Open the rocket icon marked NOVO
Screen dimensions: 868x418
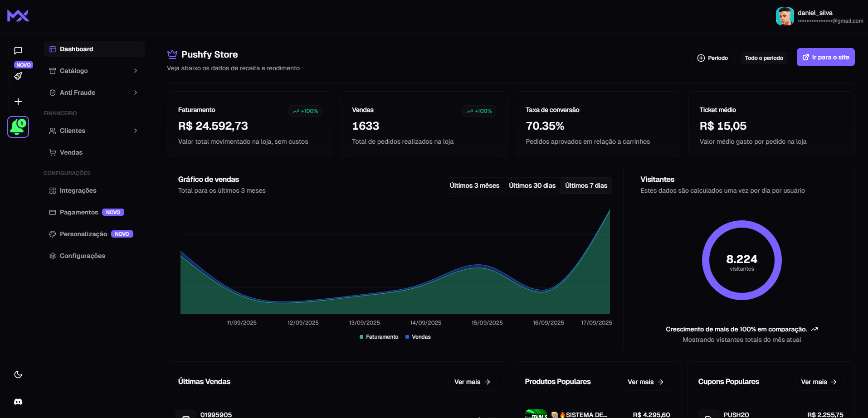(18, 76)
